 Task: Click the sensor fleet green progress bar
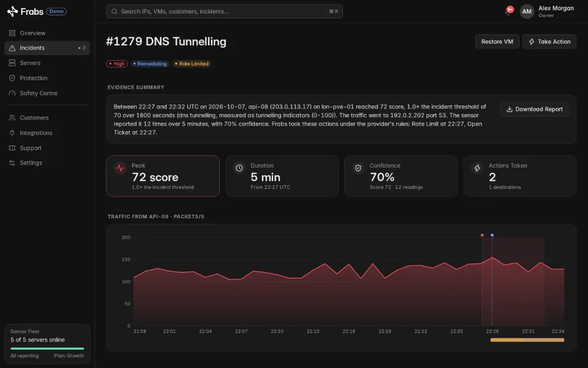pos(47,348)
